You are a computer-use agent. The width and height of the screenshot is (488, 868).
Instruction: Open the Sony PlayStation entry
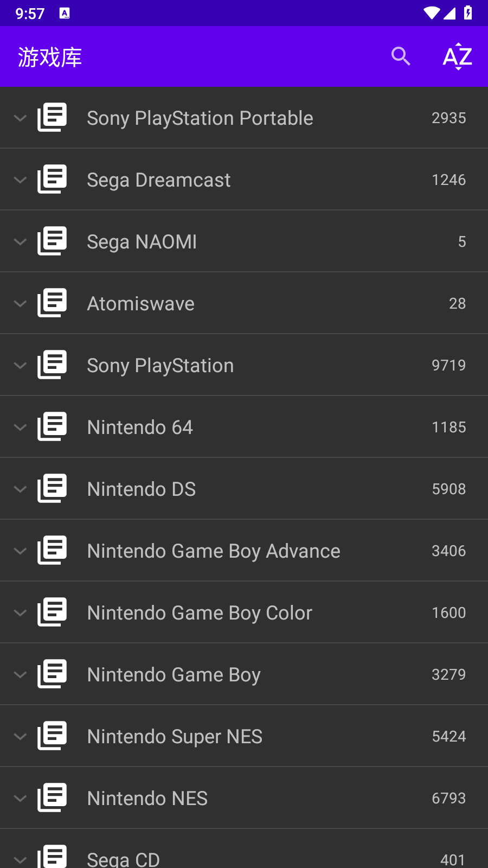(244, 365)
